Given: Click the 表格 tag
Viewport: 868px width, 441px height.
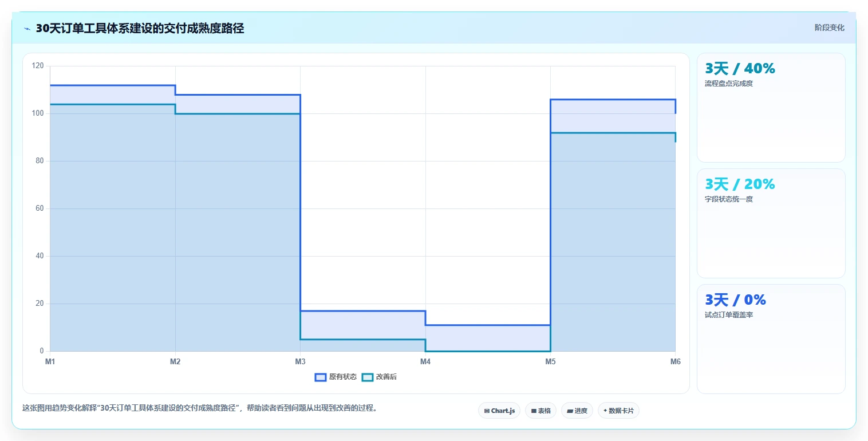Looking at the screenshot, I should tap(540, 411).
